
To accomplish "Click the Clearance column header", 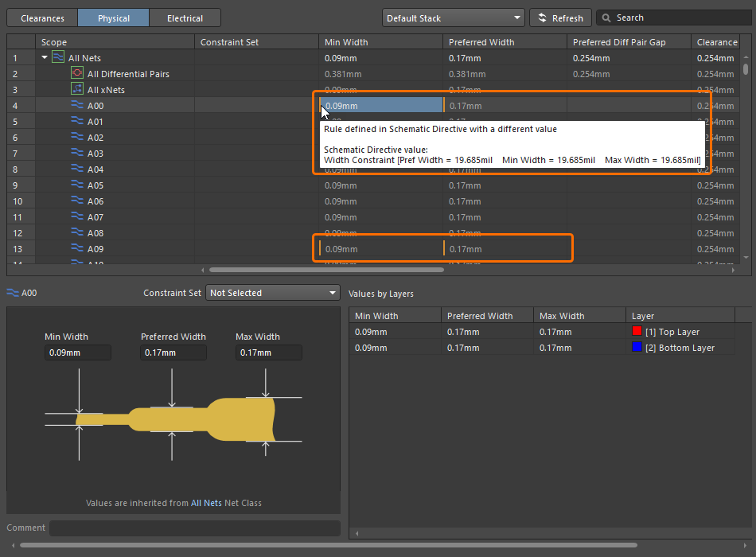I will pyautogui.click(x=716, y=42).
